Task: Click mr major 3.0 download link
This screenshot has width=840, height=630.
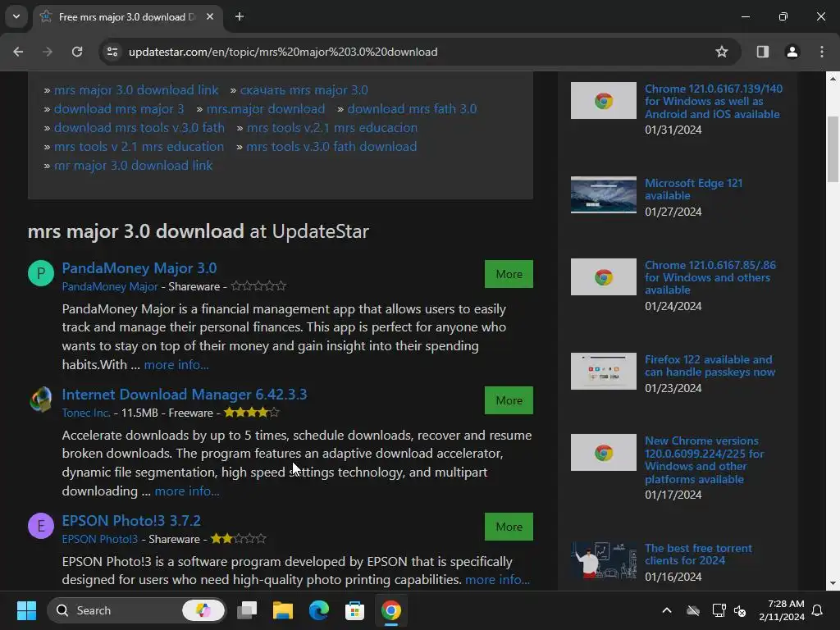Action: point(134,166)
